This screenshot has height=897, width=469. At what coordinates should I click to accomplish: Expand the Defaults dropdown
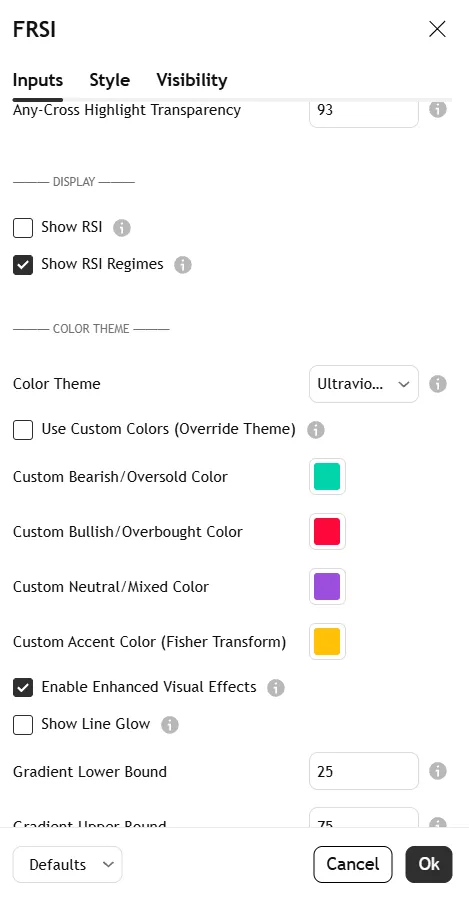pyautogui.click(x=67, y=864)
